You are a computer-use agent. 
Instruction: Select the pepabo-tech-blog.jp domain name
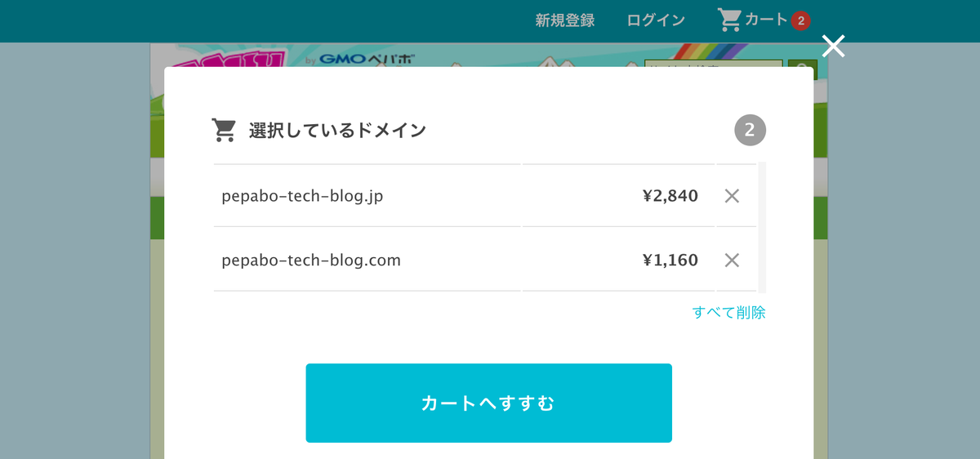(302, 196)
